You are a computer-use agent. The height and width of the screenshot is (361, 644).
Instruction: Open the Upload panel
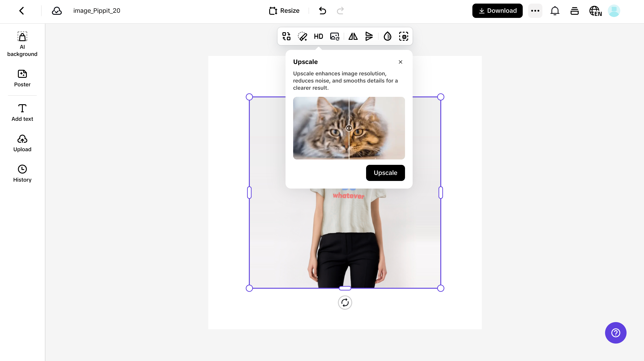click(22, 143)
